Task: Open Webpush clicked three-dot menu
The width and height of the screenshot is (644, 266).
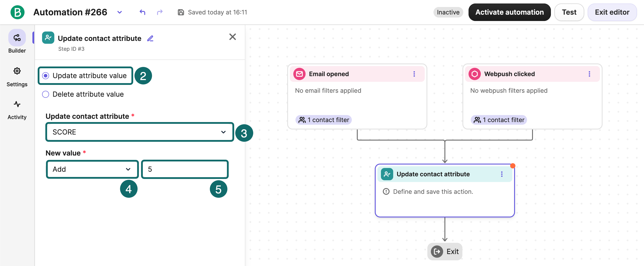Action: (589, 74)
